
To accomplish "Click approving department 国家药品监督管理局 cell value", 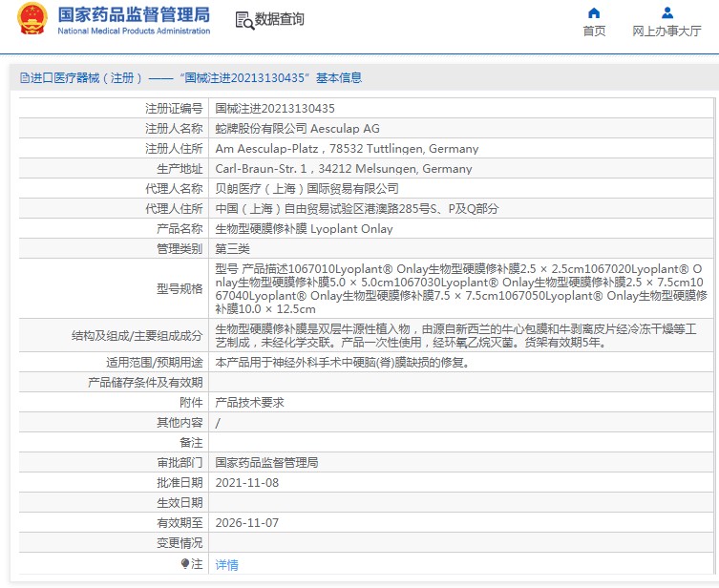I will click(x=266, y=463).
